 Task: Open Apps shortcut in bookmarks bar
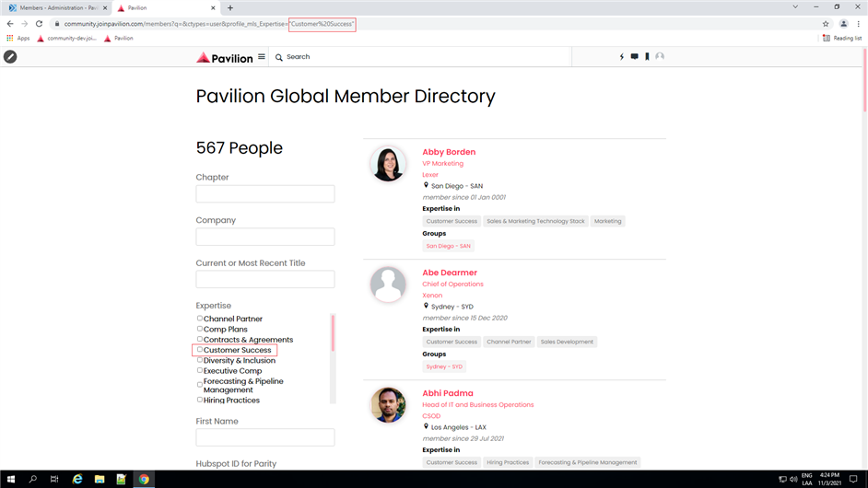click(18, 38)
